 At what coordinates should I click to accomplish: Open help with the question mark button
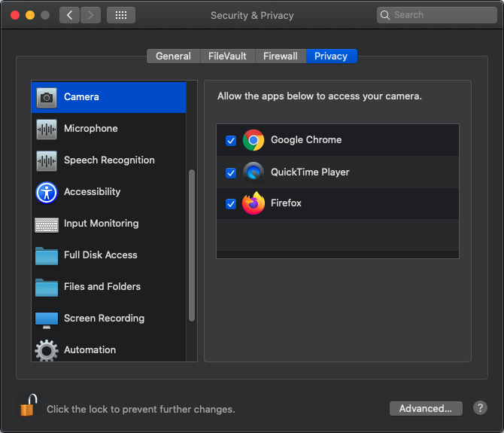[480, 408]
